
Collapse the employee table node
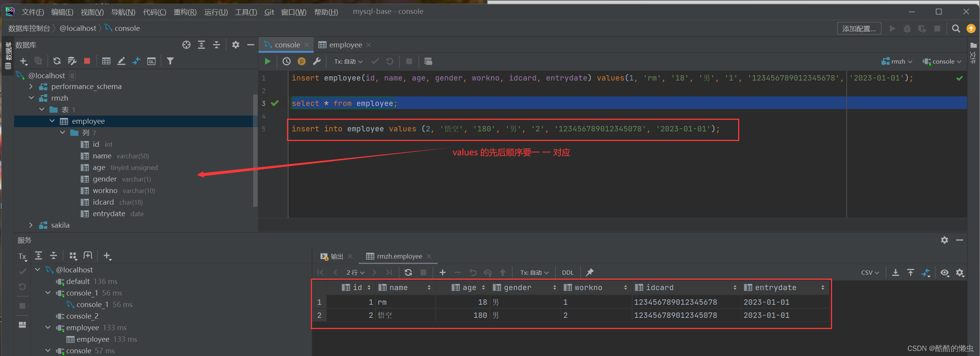[52, 121]
